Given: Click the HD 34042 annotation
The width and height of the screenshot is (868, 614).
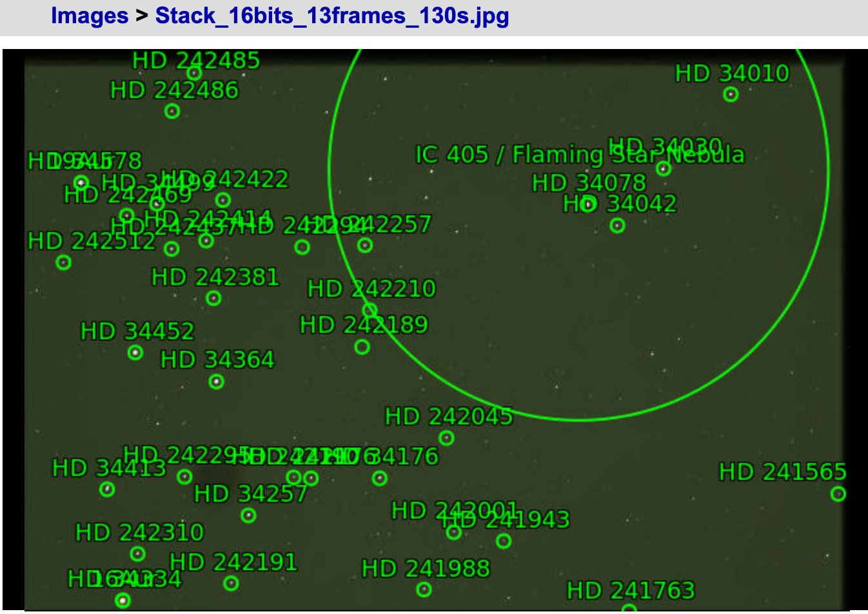Looking at the screenshot, I should [x=620, y=204].
